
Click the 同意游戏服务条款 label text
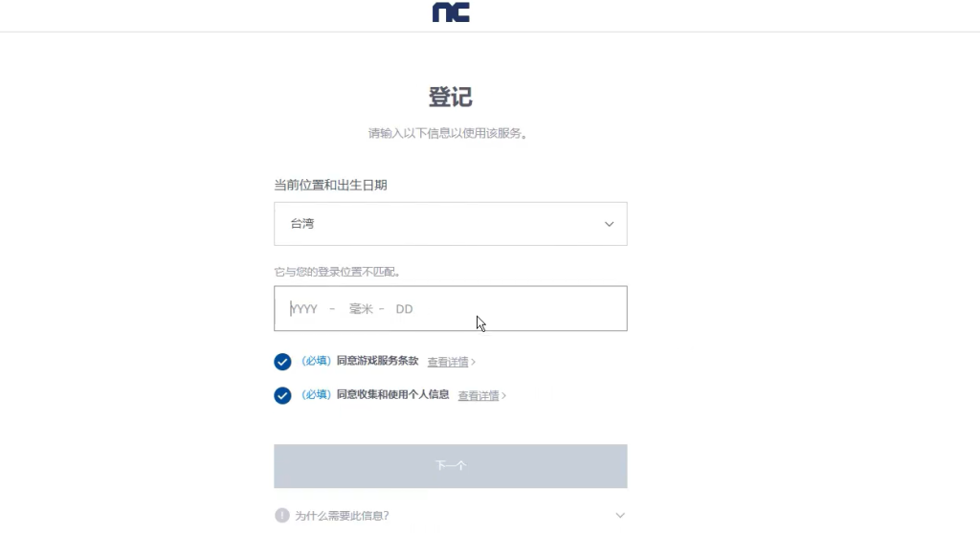point(377,362)
